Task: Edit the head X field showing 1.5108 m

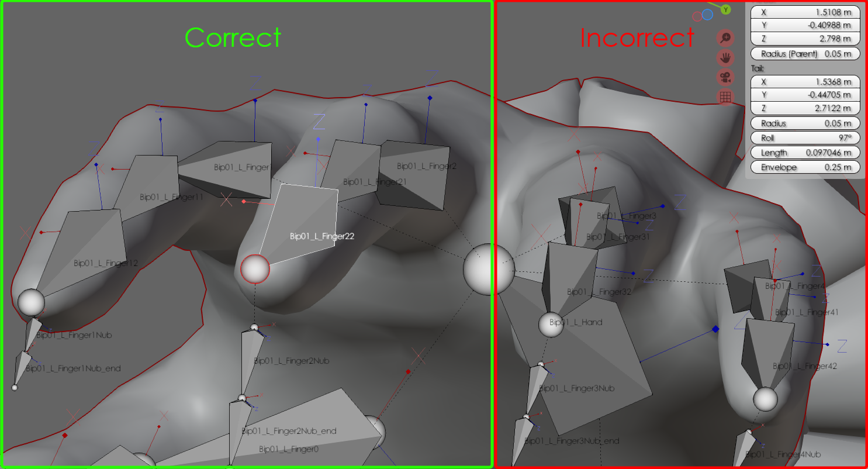Action: point(805,12)
